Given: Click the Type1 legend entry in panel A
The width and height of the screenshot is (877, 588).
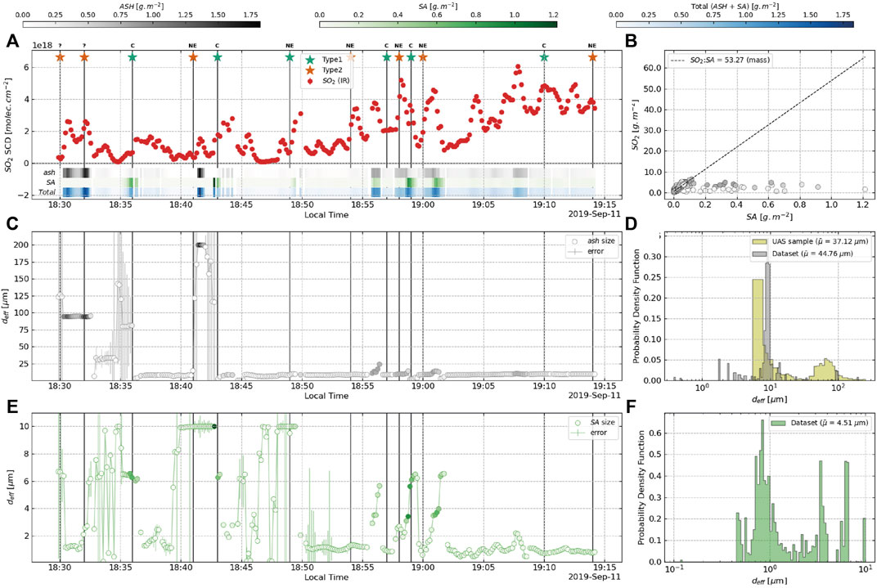Looking at the screenshot, I should (324, 59).
